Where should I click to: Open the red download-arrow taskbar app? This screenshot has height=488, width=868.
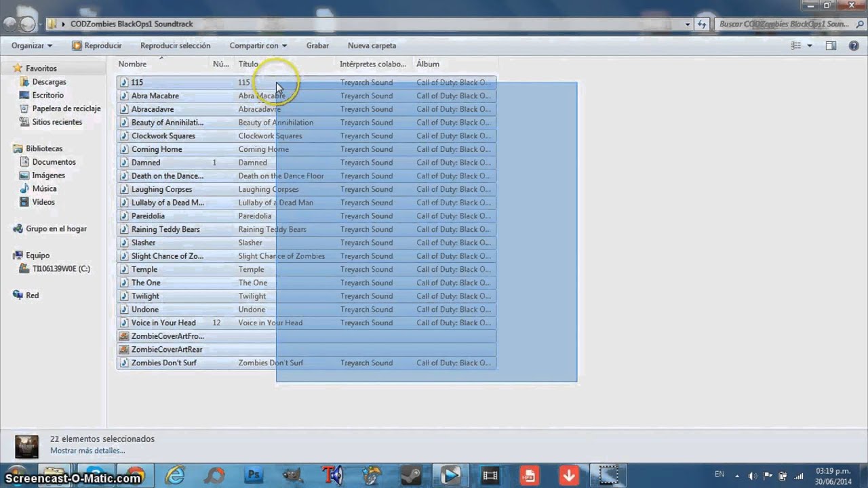[569, 475]
